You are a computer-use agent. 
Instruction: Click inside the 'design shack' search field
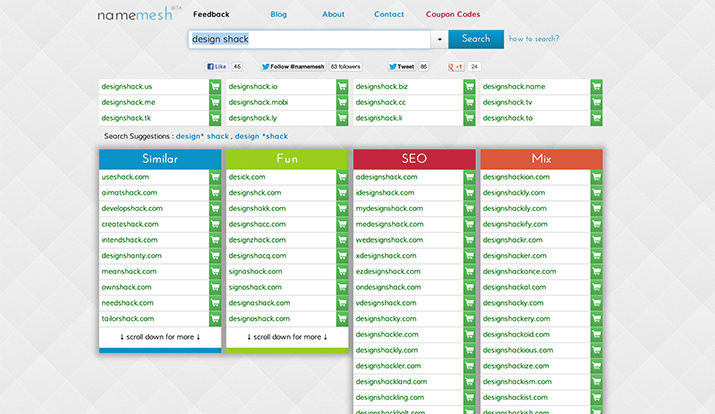coord(309,39)
